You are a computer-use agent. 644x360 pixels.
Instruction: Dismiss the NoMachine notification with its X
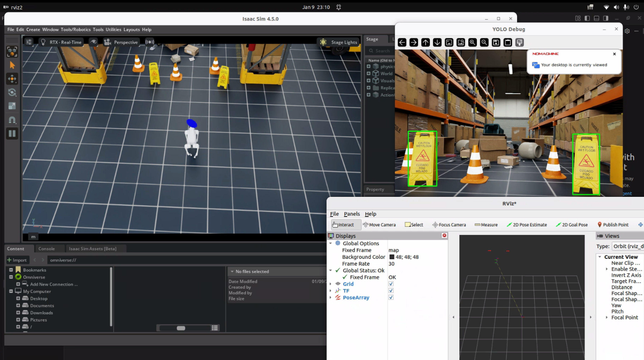[x=615, y=54]
